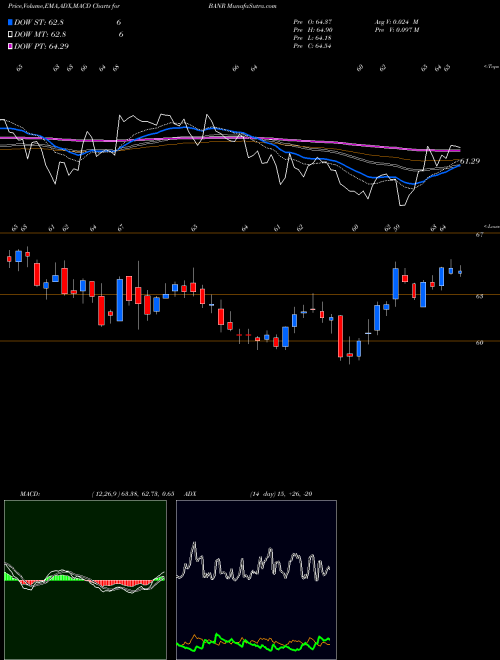Click the 'Pre O: 64.37' open value
Image resolution: width=500 pixels, height=660 pixels.
point(313,21)
